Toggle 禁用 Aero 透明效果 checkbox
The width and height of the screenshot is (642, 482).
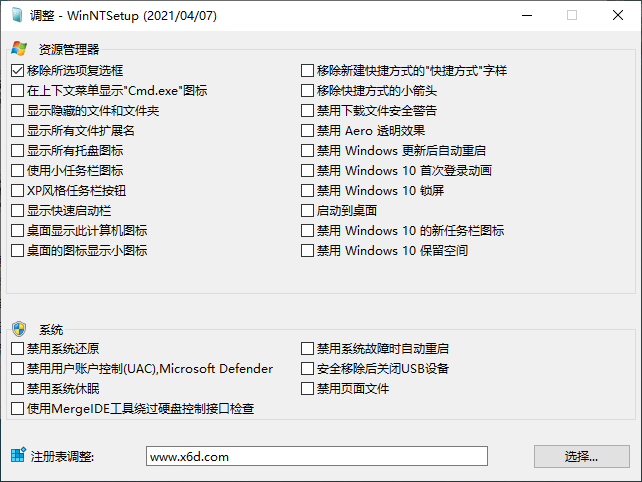pos(308,131)
